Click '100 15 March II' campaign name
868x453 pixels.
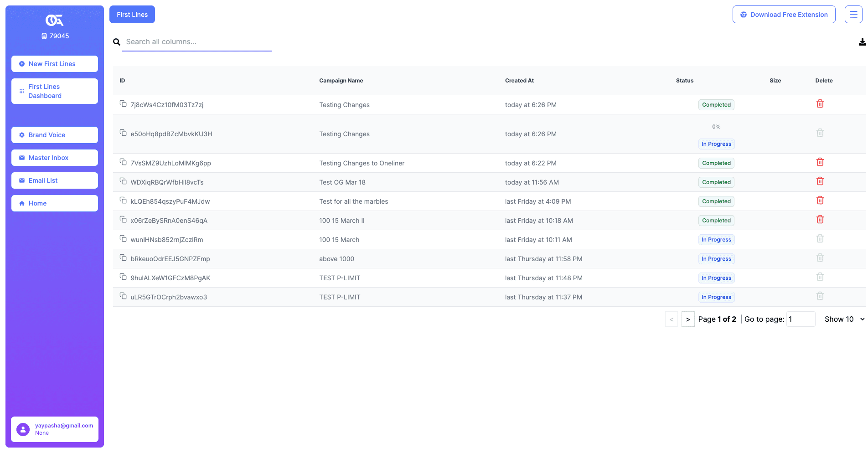point(342,221)
